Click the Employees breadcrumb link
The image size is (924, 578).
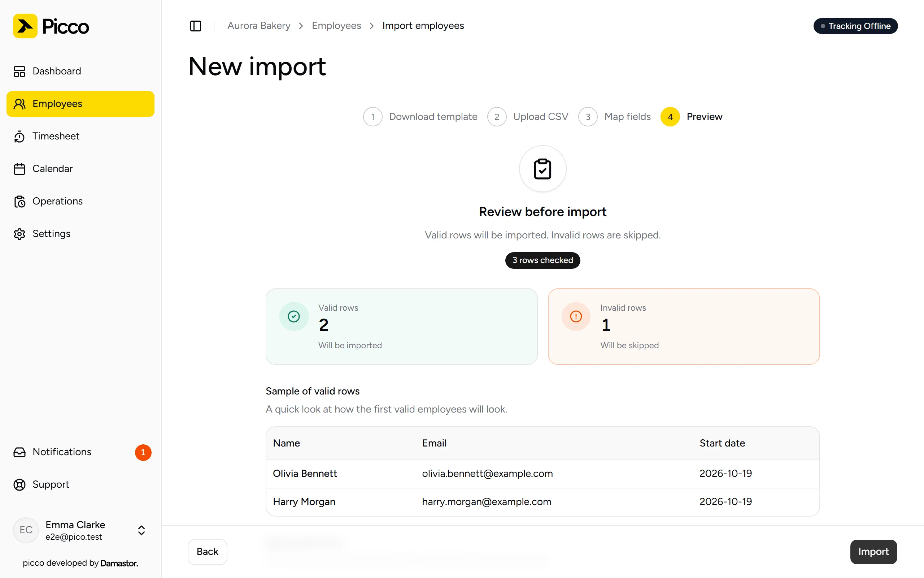pyautogui.click(x=336, y=26)
